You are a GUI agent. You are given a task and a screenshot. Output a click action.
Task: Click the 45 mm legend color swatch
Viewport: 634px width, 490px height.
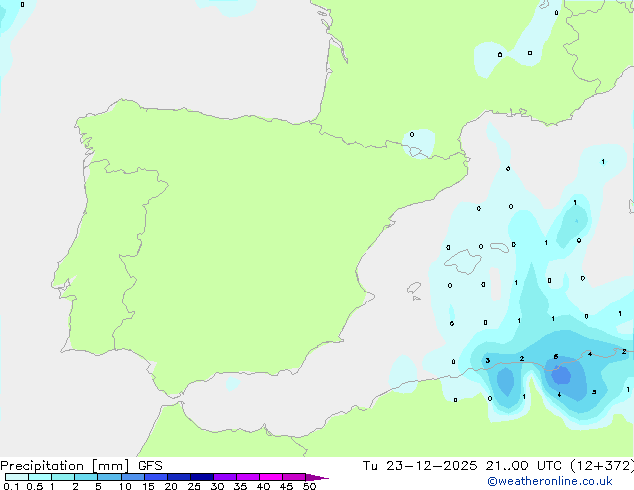294,477
